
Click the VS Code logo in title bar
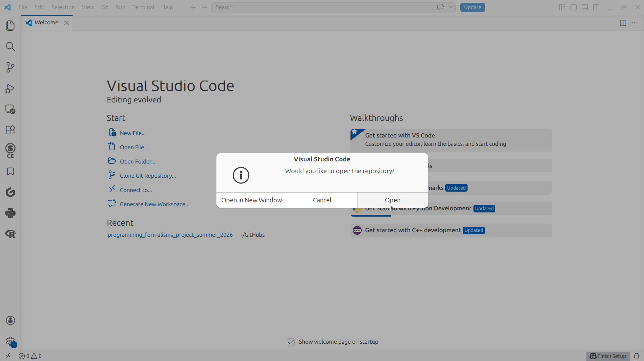coord(8,7)
